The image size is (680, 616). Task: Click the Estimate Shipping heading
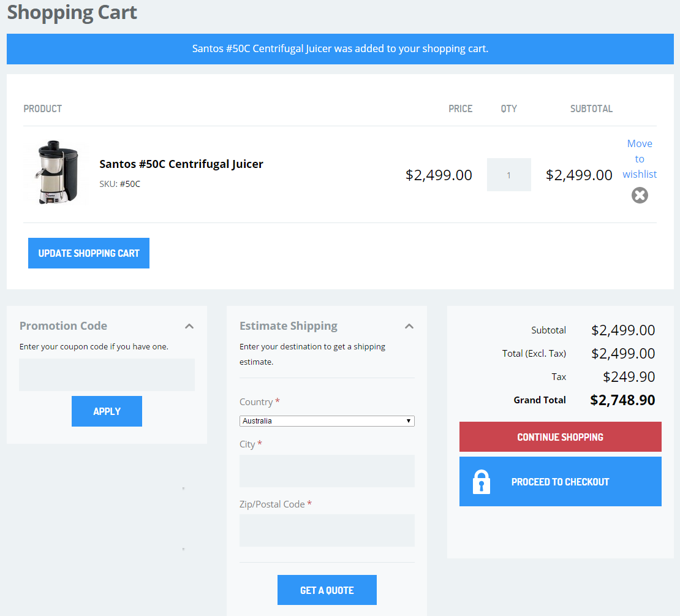pos(289,326)
